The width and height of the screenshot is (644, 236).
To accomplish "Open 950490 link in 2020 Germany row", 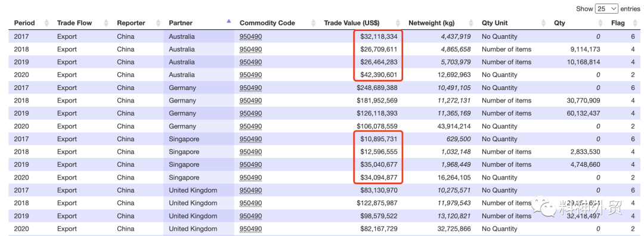I will tap(250, 126).
